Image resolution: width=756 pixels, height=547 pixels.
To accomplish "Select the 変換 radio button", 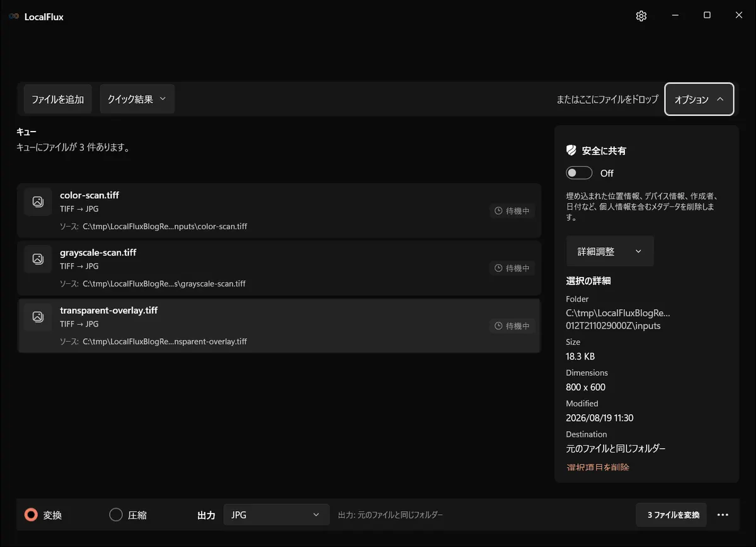I will pyautogui.click(x=31, y=515).
